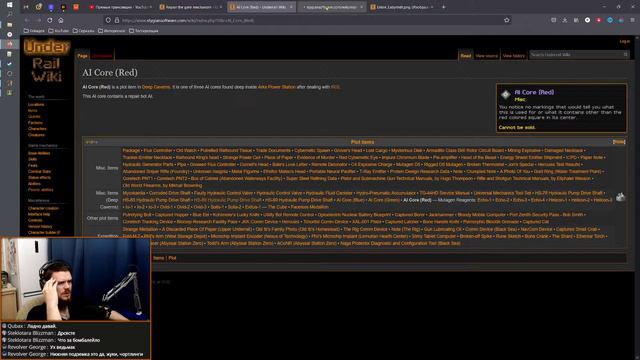Screen dimensions: 640x360
Task: Open the browser library icon
Action: click(576, 20)
